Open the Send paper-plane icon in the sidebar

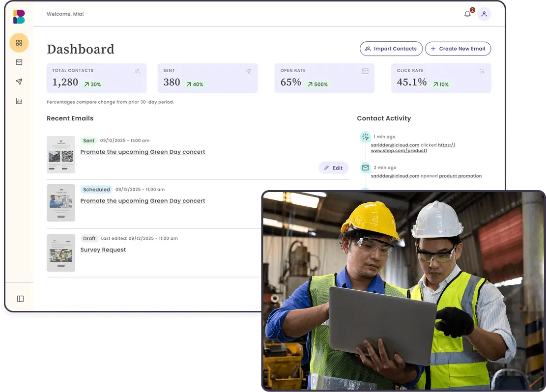19,82
